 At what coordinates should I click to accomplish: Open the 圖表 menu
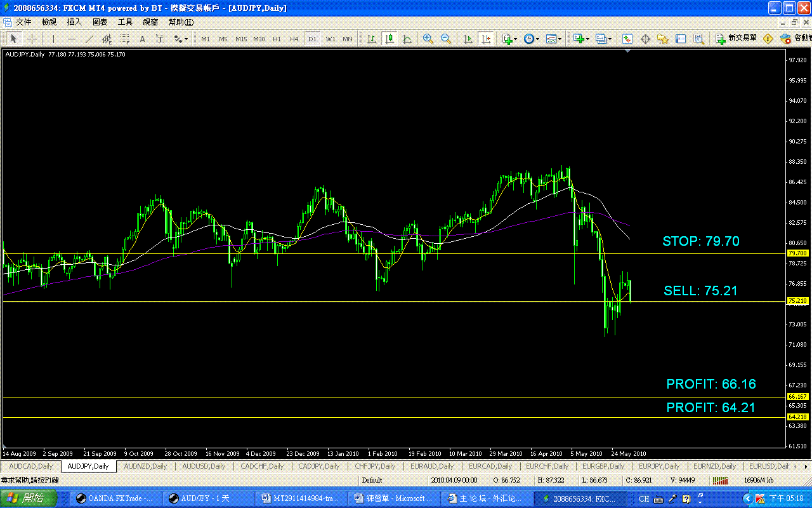click(100, 22)
